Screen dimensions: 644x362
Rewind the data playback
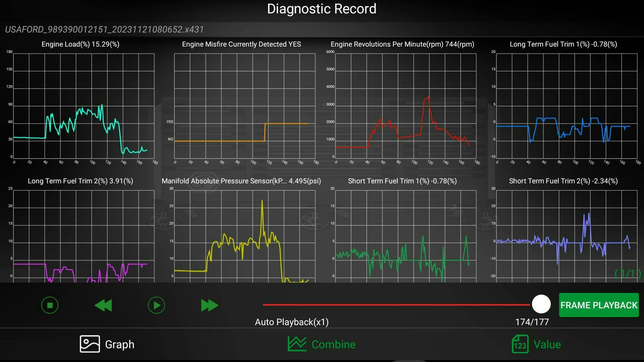(103, 305)
